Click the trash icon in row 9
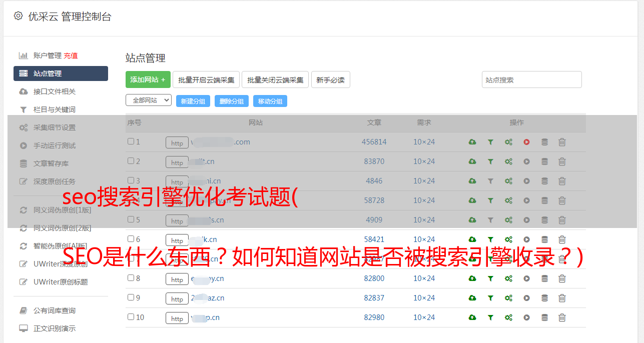Screen dimensions: 644x343 562,298
